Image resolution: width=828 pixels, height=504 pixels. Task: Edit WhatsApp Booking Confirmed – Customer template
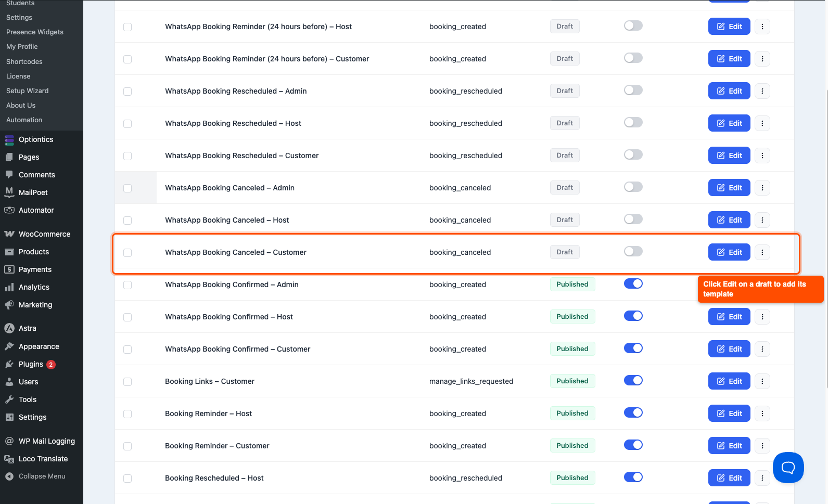point(729,349)
